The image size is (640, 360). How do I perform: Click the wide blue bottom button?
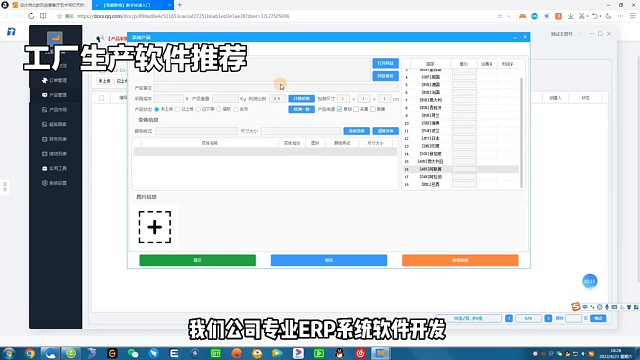click(329, 260)
